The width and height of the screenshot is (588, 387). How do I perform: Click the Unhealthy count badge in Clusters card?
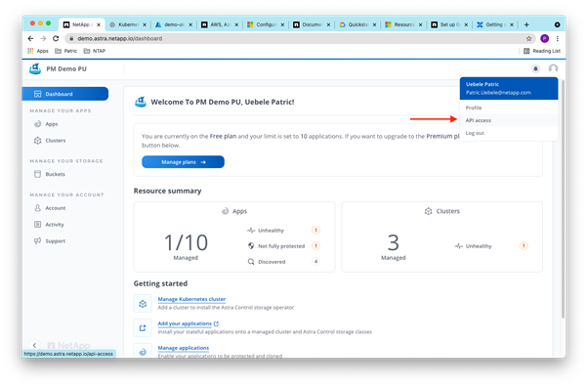(x=524, y=246)
